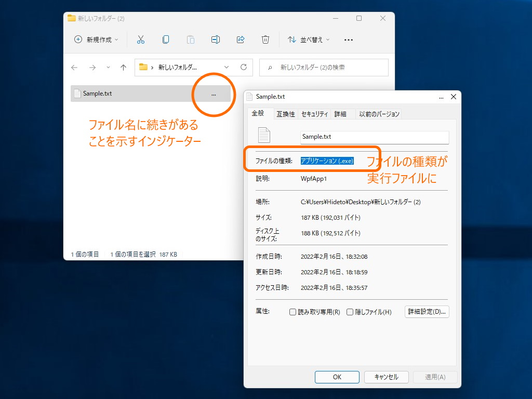
Task: Click the refresh icon next to the address bar
Action: pyautogui.click(x=244, y=67)
